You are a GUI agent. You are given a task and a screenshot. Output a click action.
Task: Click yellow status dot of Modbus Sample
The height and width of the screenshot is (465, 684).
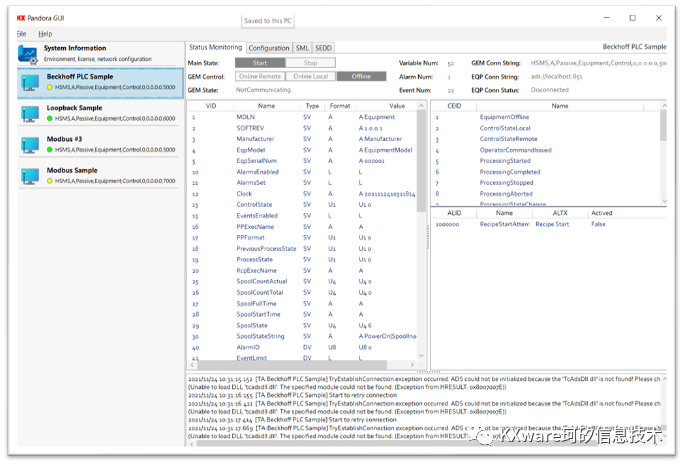[50, 181]
